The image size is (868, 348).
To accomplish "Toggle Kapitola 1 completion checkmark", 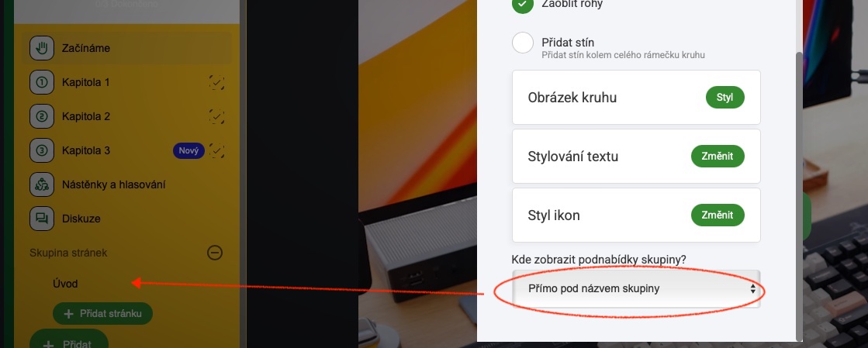I will point(216,82).
